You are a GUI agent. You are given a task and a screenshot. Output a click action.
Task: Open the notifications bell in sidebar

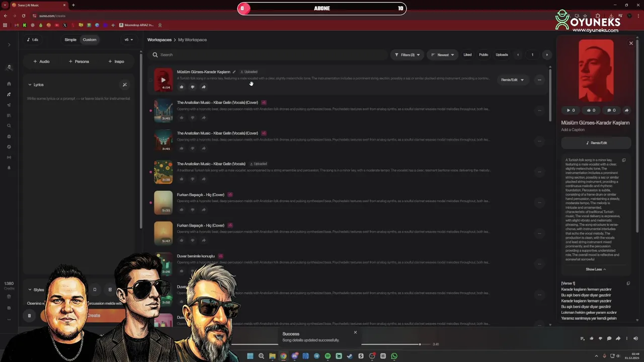(x=9, y=168)
